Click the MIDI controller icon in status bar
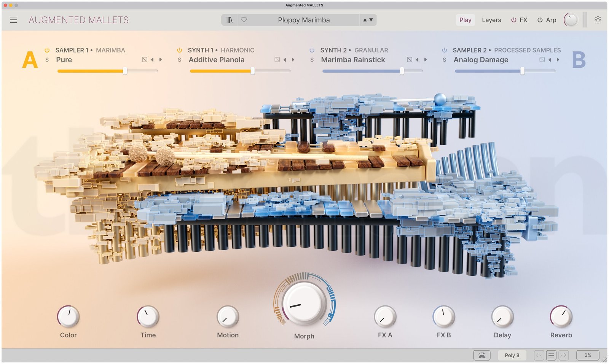Screen dimensions: 609x364 point(481,355)
